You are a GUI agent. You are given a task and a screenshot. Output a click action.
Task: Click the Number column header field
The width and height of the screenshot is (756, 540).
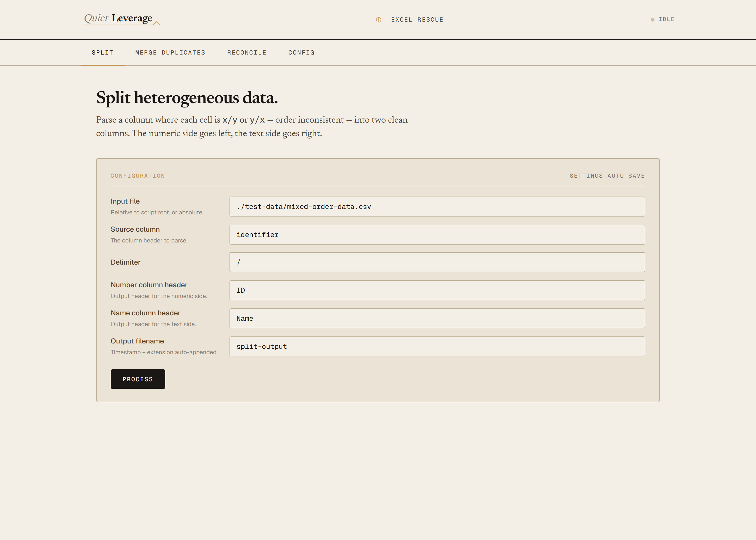[x=437, y=290]
